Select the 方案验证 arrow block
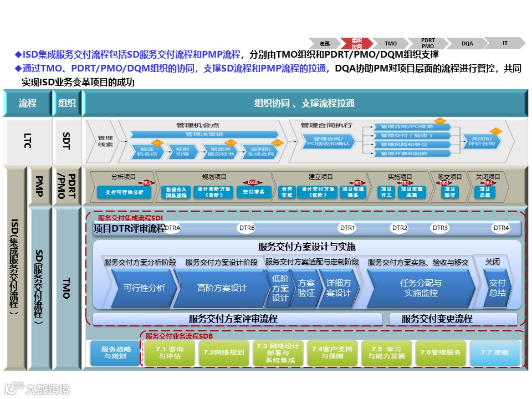 tap(306, 288)
